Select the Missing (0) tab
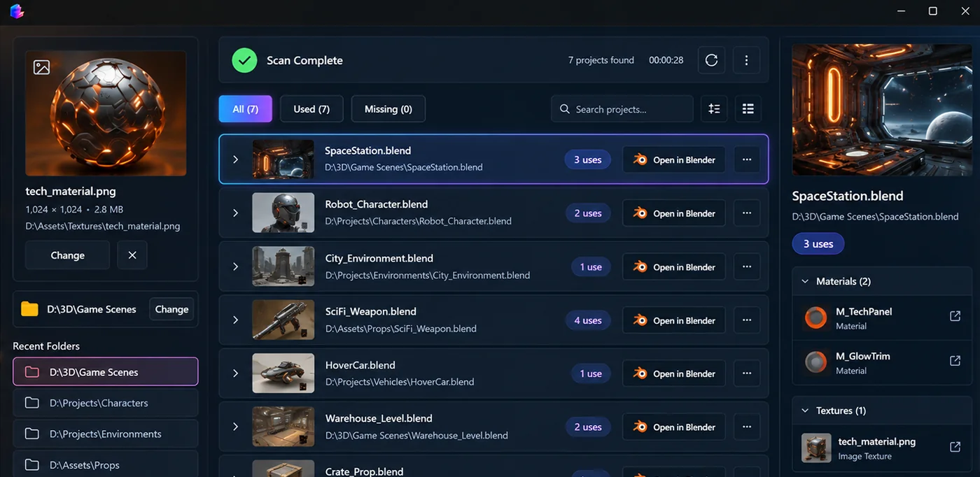This screenshot has width=980, height=477. [x=388, y=109]
